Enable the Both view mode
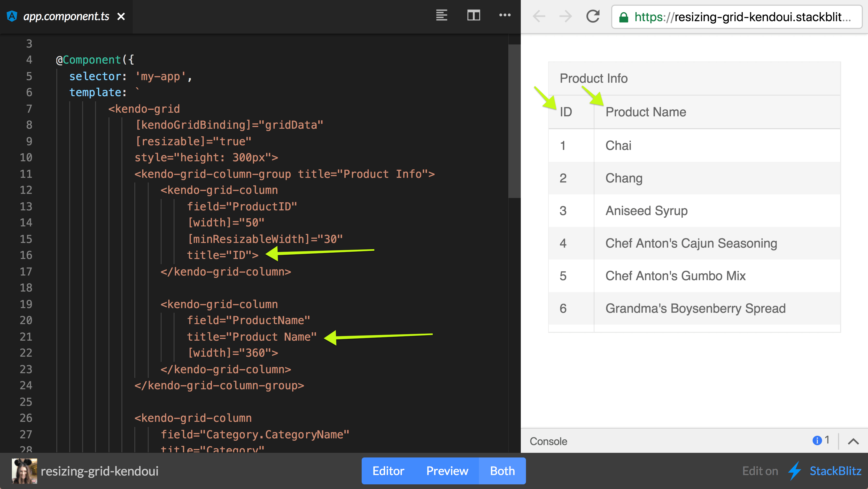The width and height of the screenshot is (868, 489). (x=502, y=471)
